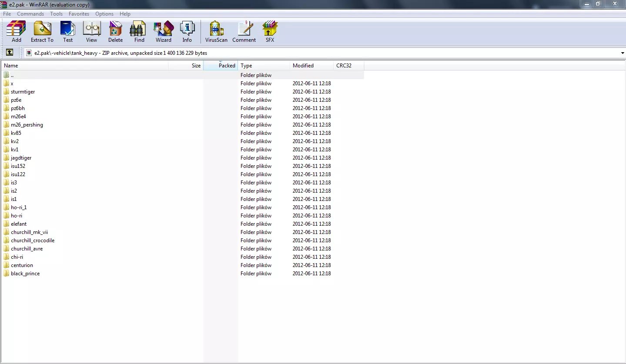Sort list by Name column header

click(x=85, y=66)
